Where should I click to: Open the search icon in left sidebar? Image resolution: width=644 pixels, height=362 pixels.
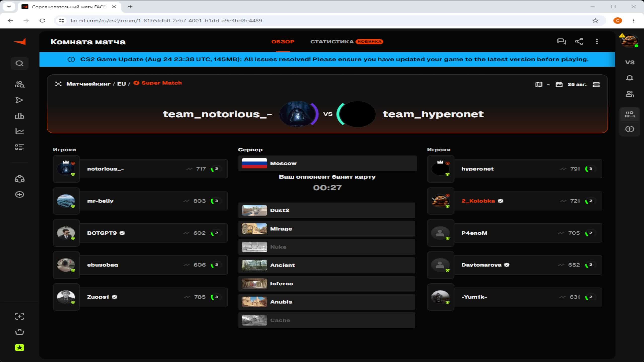[x=20, y=63]
